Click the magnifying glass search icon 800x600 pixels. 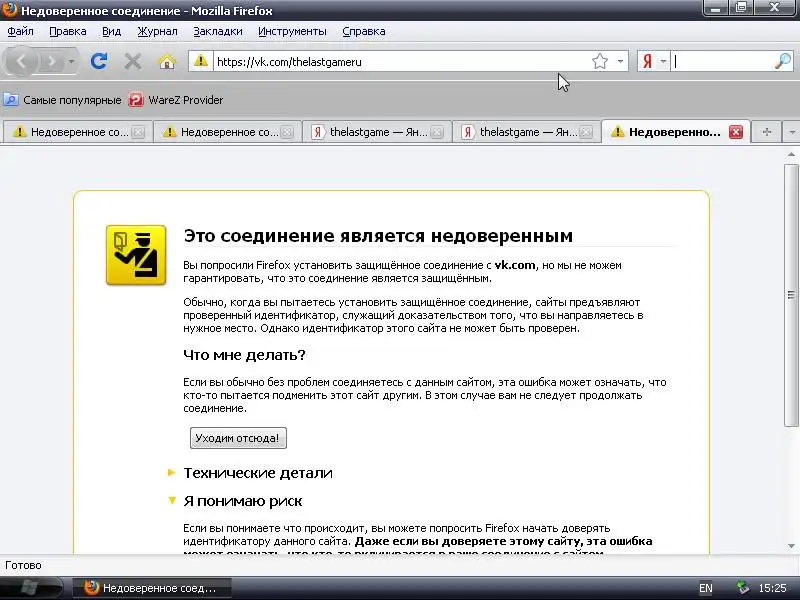coord(783,62)
